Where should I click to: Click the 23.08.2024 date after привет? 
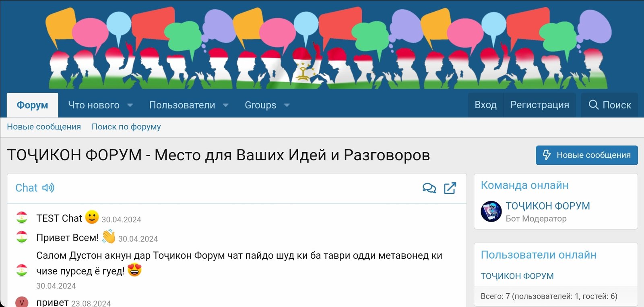coord(91,303)
